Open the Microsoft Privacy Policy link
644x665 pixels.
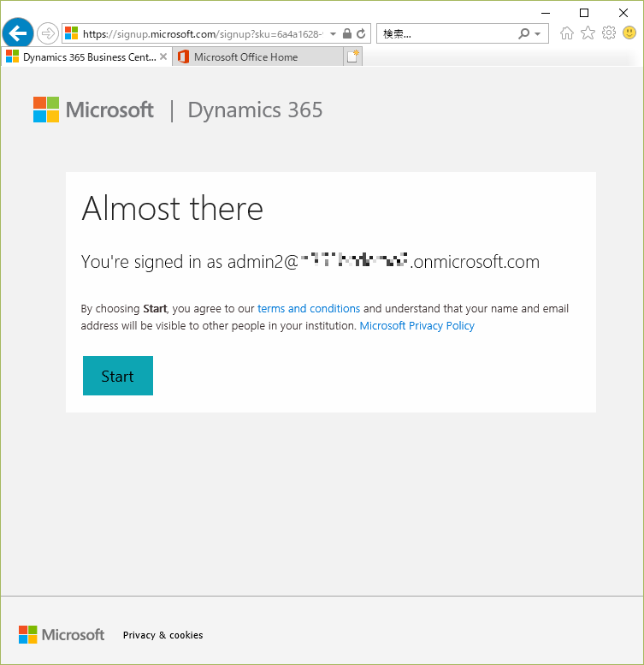[x=417, y=326]
